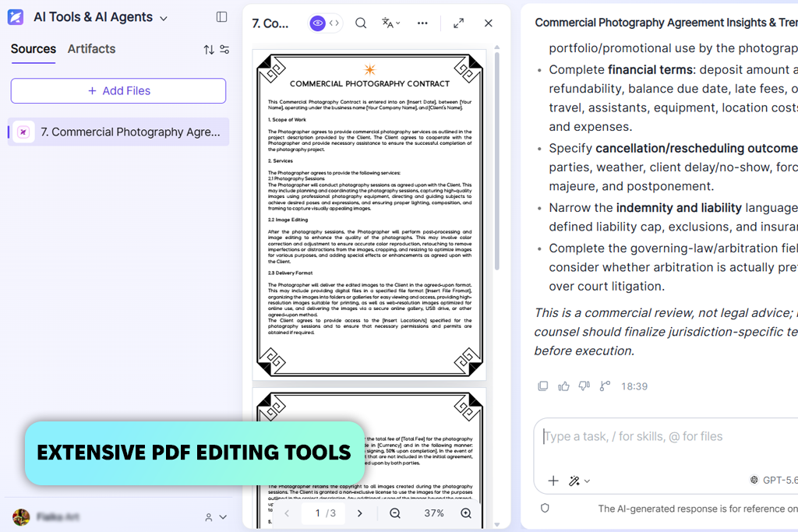Search within the PDF document
Screen dimensions: 798x532
coord(361,23)
